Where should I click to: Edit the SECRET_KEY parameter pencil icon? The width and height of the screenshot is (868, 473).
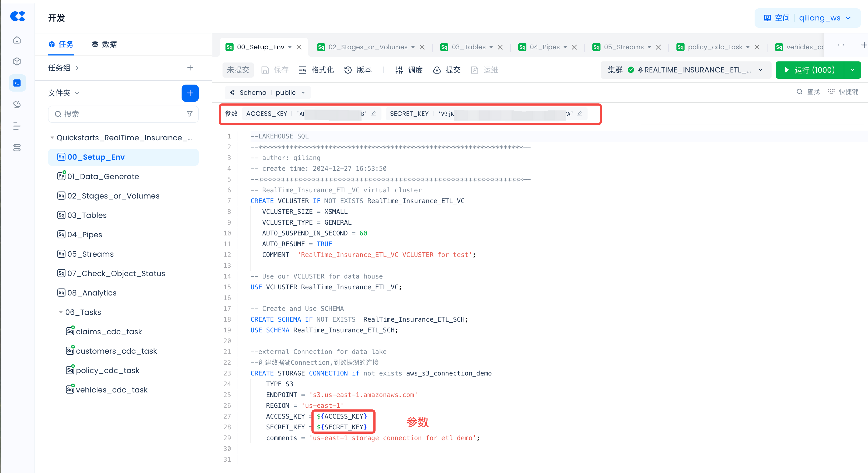point(579,114)
